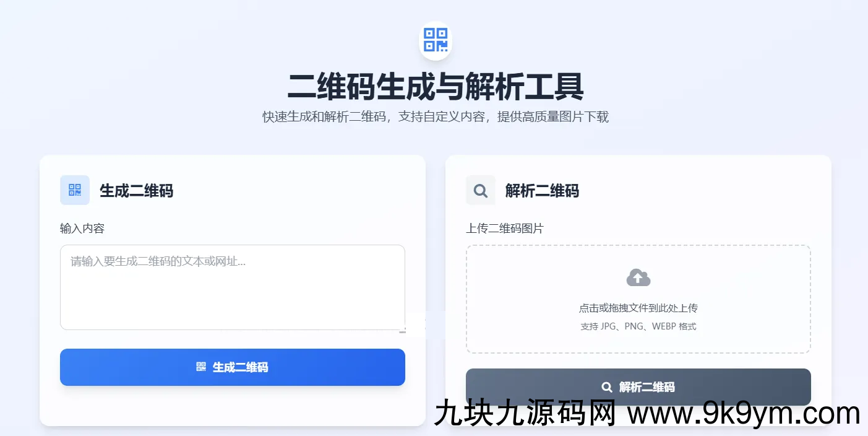Click the QR icon inside the blue generate button
The image size is (868, 436).
point(201,367)
